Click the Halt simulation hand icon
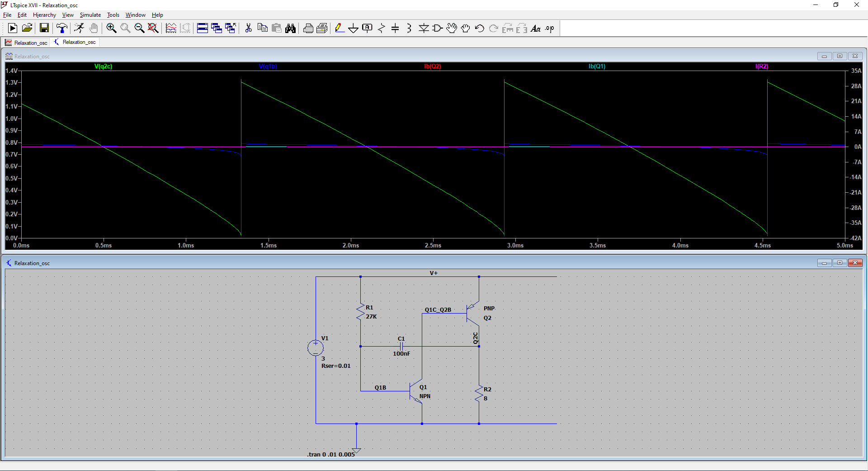 tap(93, 28)
